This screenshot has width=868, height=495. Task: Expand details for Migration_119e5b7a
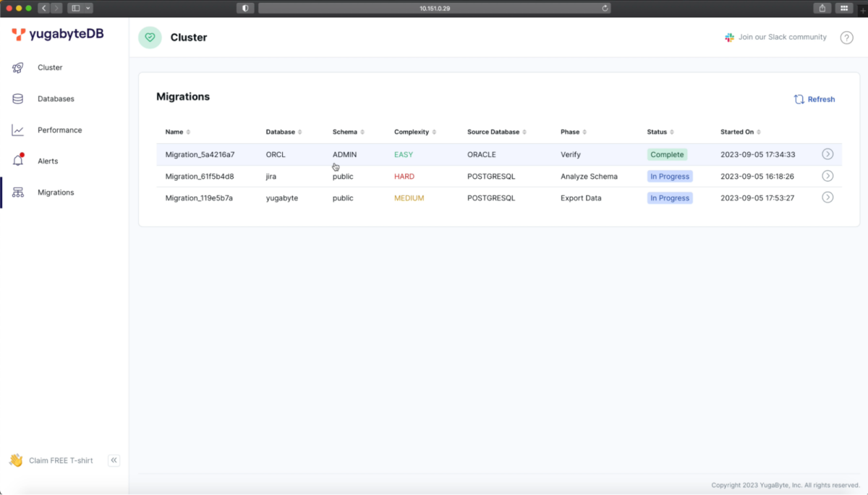(x=827, y=197)
